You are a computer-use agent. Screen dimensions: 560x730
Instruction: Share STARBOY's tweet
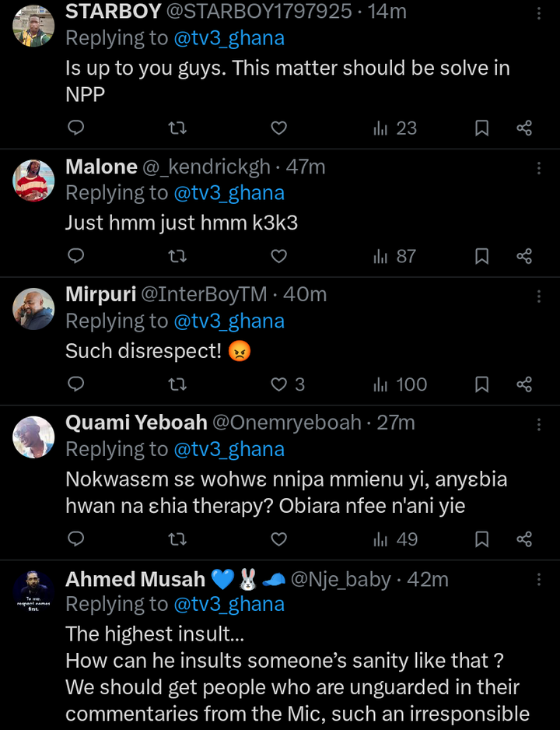click(524, 128)
